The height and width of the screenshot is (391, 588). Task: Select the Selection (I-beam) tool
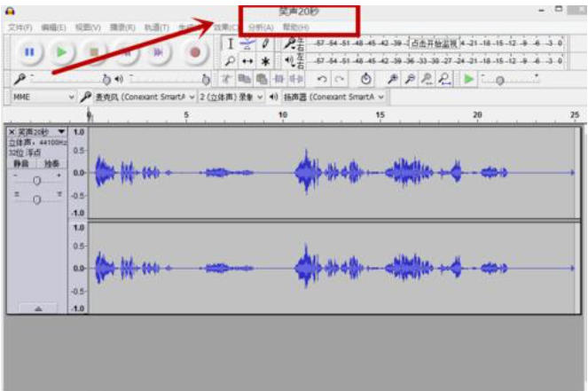tap(230, 43)
